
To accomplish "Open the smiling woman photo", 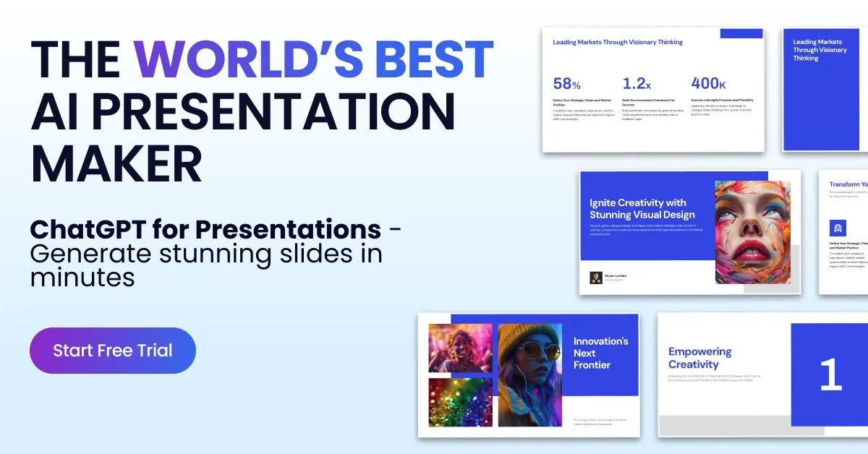I will (460, 348).
